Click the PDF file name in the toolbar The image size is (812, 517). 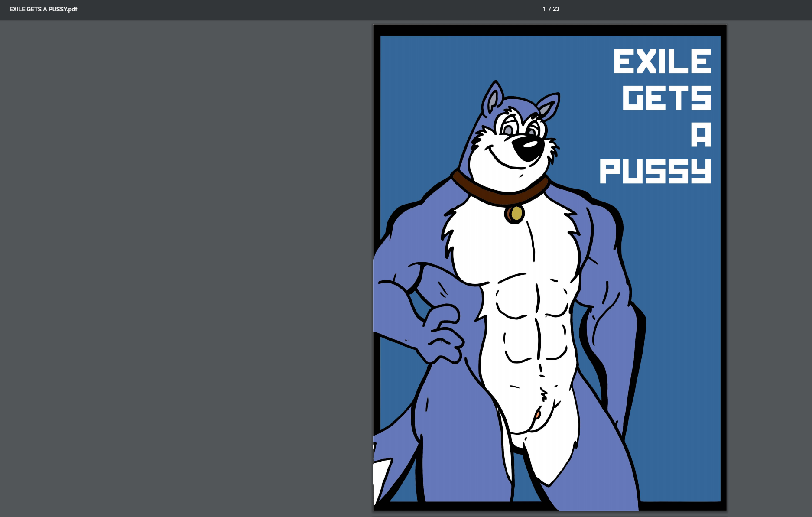pyautogui.click(x=43, y=9)
